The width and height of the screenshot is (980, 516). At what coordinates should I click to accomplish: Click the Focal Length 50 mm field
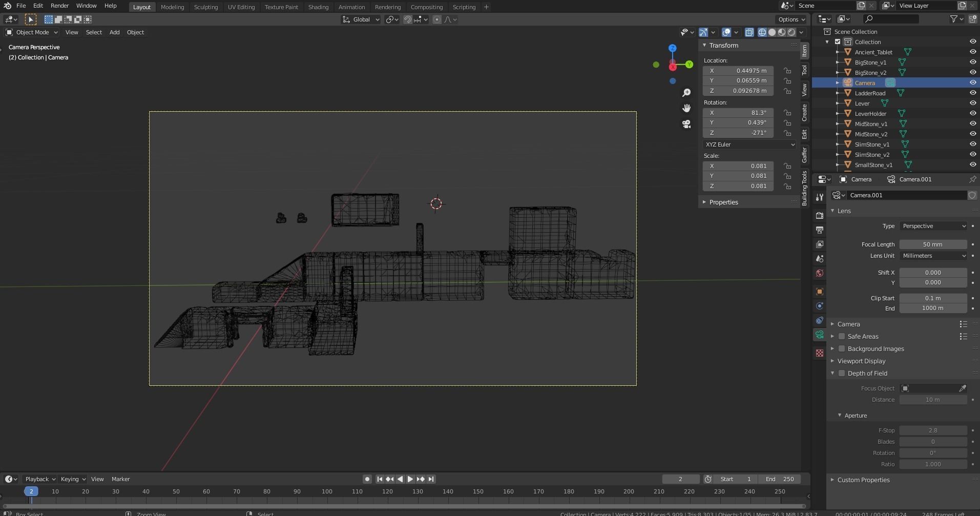pos(933,244)
